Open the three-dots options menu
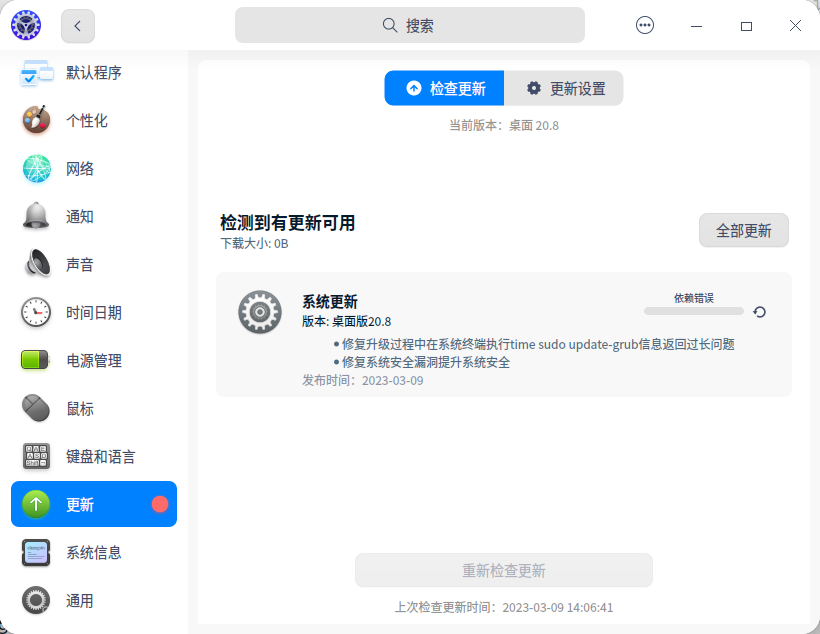Screen dimensions: 820x634 click(644, 25)
